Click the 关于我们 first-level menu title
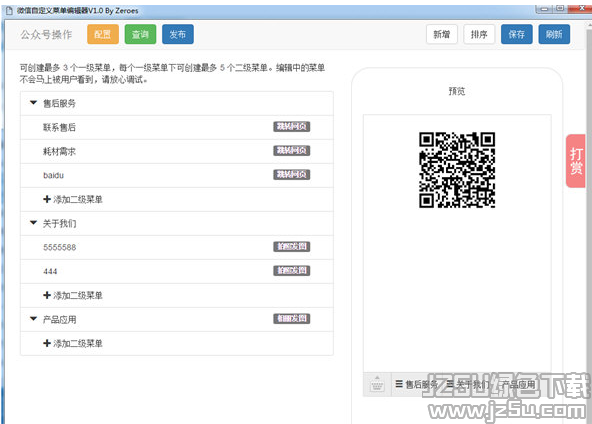 pyautogui.click(x=59, y=223)
